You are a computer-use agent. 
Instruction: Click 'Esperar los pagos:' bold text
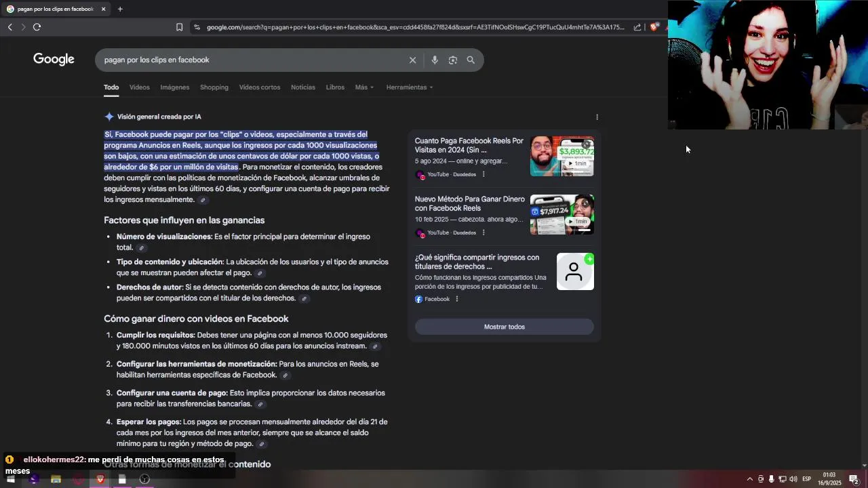coord(149,422)
